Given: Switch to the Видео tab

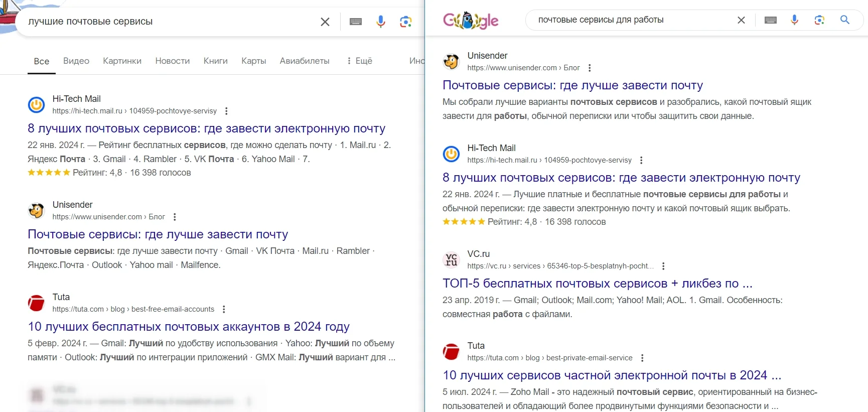Looking at the screenshot, I should click(x=76, y=61).
